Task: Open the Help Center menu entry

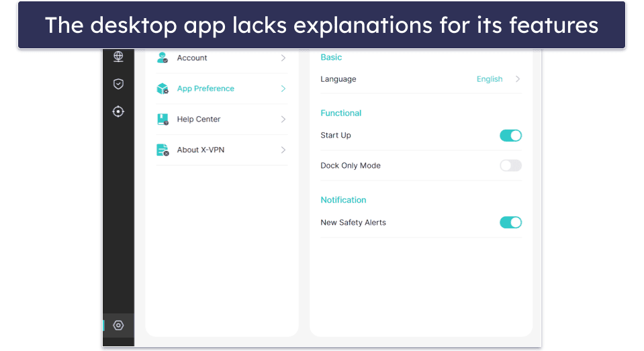Action: [x=222, y=119]
